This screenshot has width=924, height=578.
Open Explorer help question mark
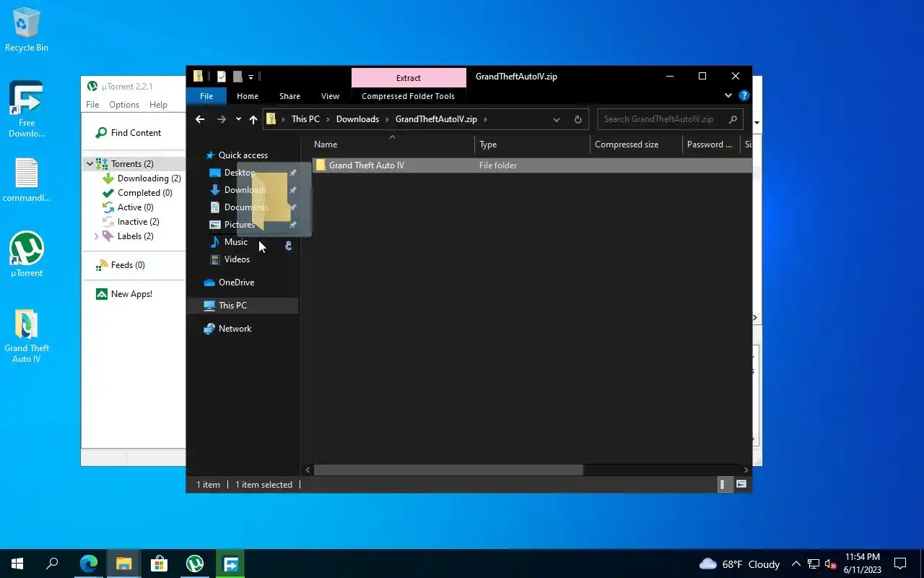coord(744,95)
